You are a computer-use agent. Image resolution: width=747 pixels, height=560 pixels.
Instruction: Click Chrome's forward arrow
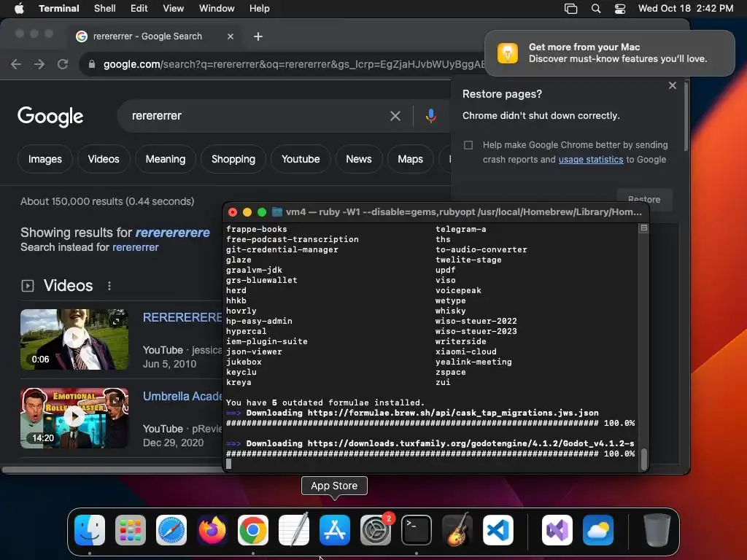[39, 64]
